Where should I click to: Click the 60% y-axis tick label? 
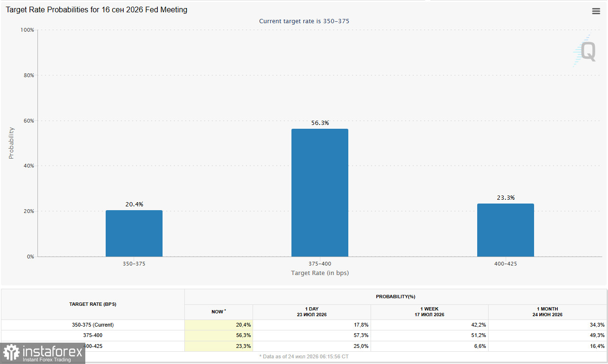click(29, 121)
